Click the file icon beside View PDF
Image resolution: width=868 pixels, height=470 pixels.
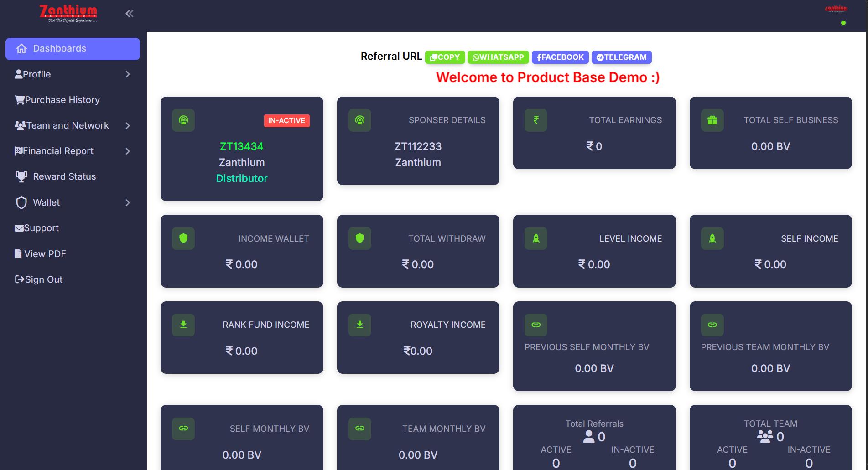pos(18,254)
